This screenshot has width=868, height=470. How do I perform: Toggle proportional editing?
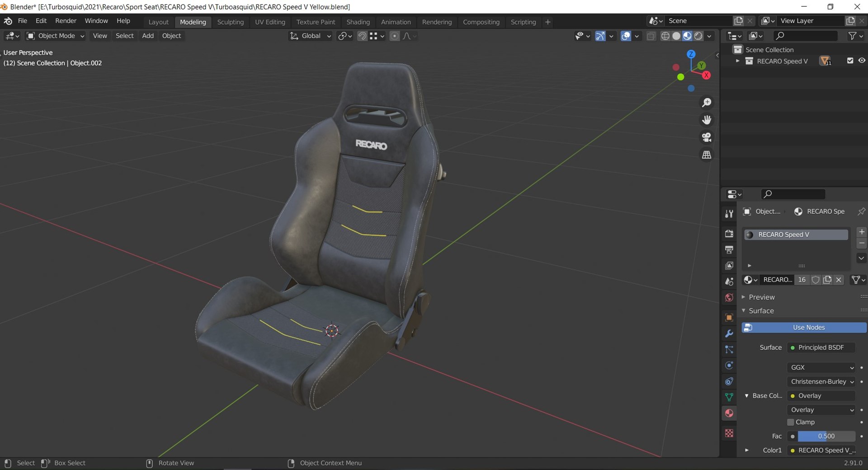point(395,36)
